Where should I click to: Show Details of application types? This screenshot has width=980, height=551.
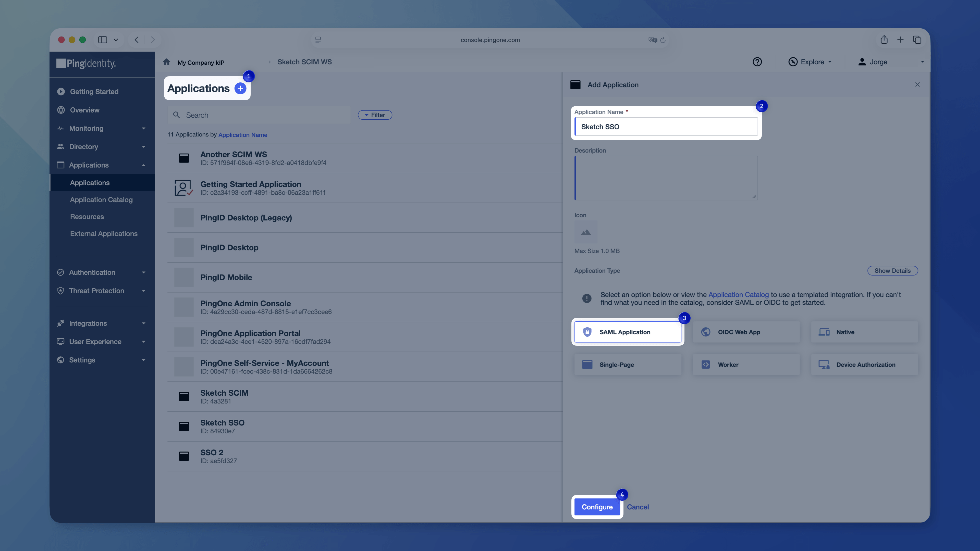tap(892, 270)
